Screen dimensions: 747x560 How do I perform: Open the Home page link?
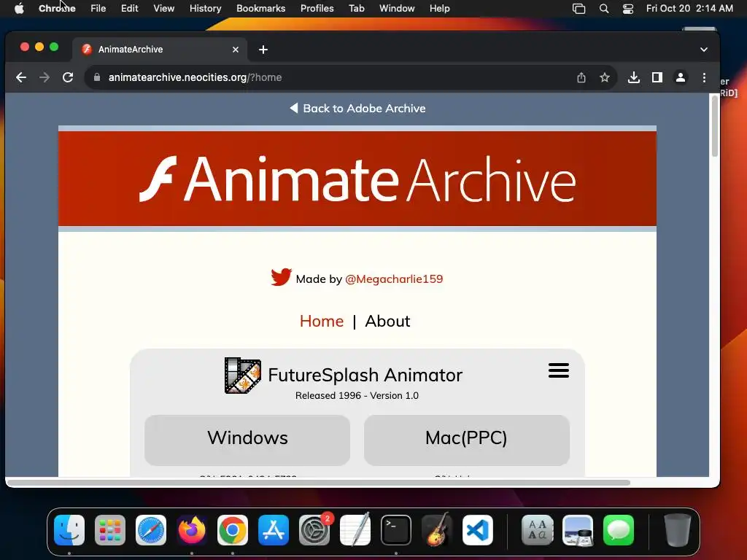[322, 321]
